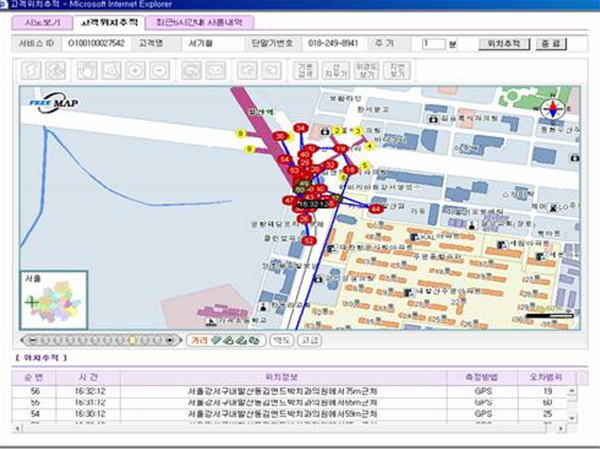Click the zoom out minus magnifier icon
The height and width of the screenshot is (449, 600).
160,71
